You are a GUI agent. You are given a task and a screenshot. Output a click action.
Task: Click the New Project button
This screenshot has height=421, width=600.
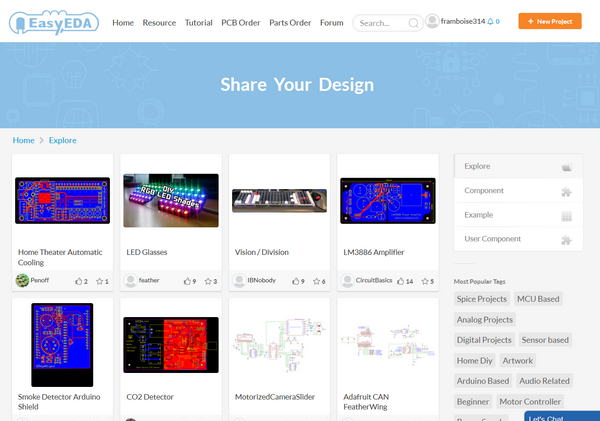[x=550, y=21]
